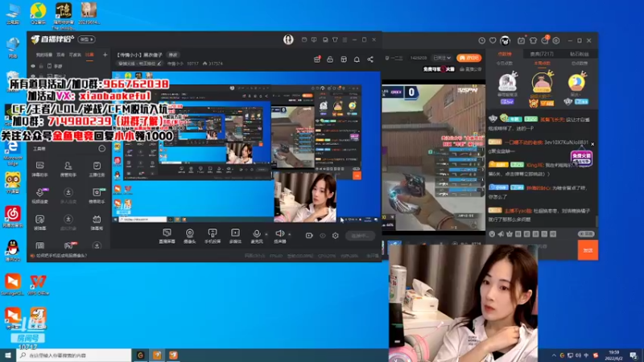The width and height of the screenshot is (644, 362).
Task: Expand microphone device arrow
Action: (x=266, y=234)
